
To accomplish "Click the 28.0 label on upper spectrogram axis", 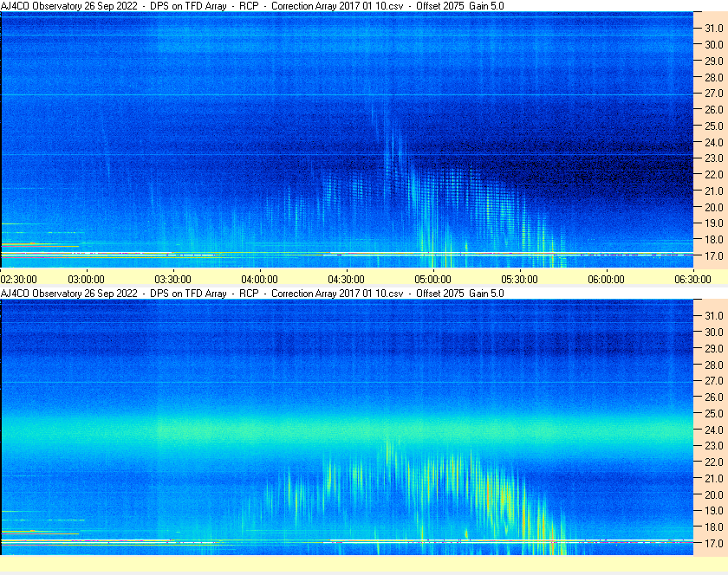I will pyautogui.click(x=714, y=77).
